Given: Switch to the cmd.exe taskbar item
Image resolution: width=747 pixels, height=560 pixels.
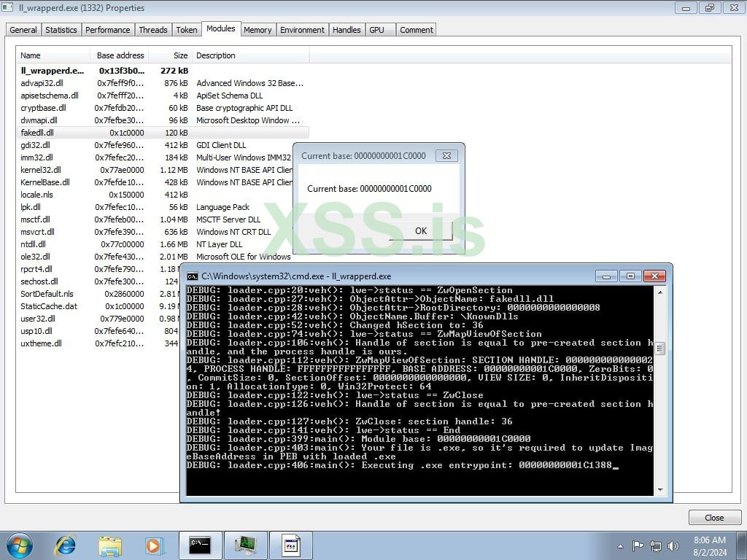Looking at the screenshot, I should pyautogui.click(x=200, y=545).
